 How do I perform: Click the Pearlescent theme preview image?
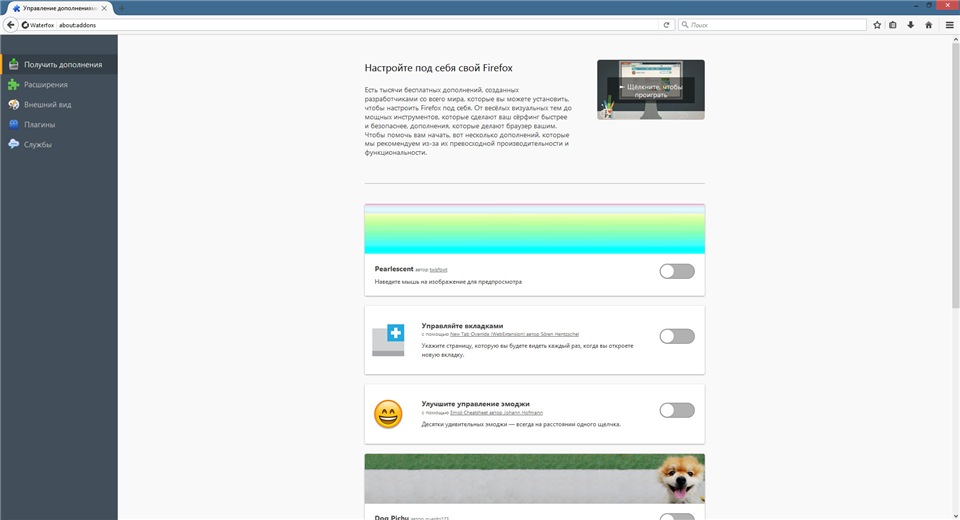pos(534,229)
